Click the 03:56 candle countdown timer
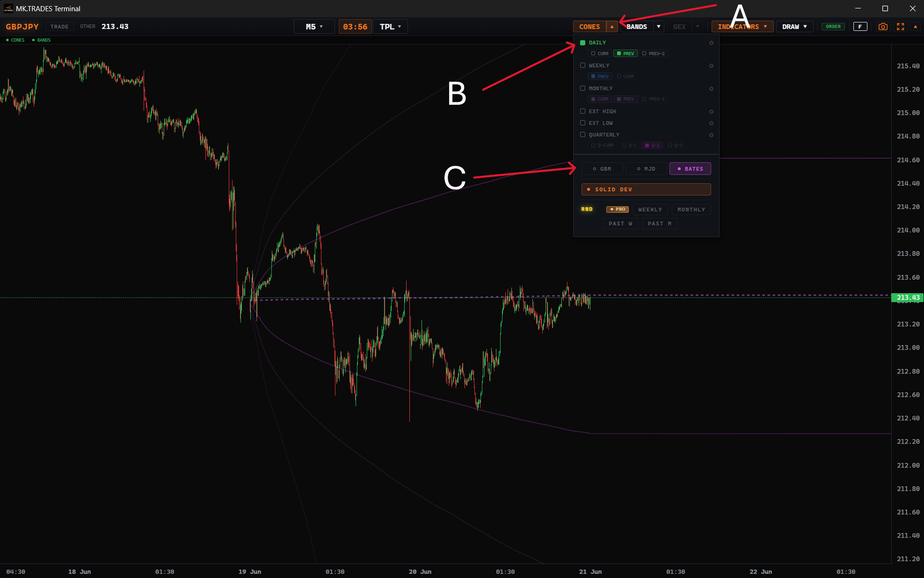Image resolution: width=924 pixels, height=578 pixels. tap(355, 27)
